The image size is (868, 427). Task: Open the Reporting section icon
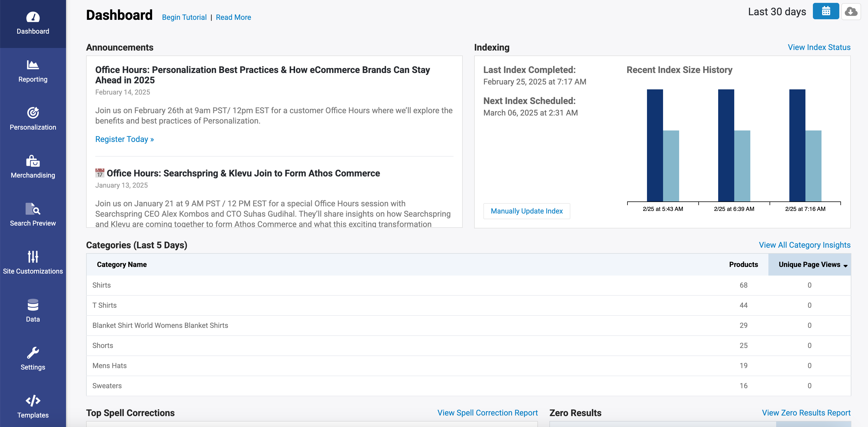33,65
